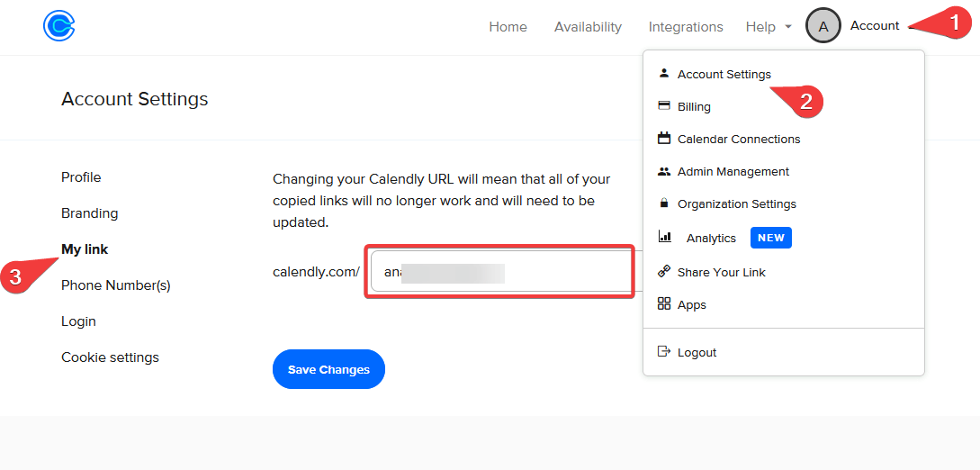980x470 pixels.
Task: Open the Phone Number(s) settings tab
Action: (x=115, y=285)
